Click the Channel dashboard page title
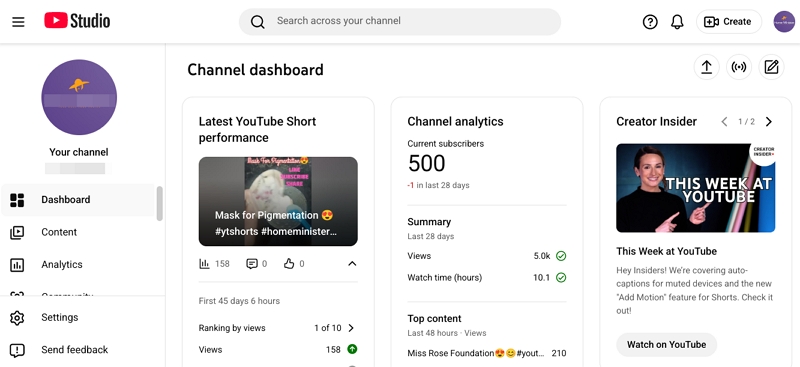800x367 pixels. (255, 70)
